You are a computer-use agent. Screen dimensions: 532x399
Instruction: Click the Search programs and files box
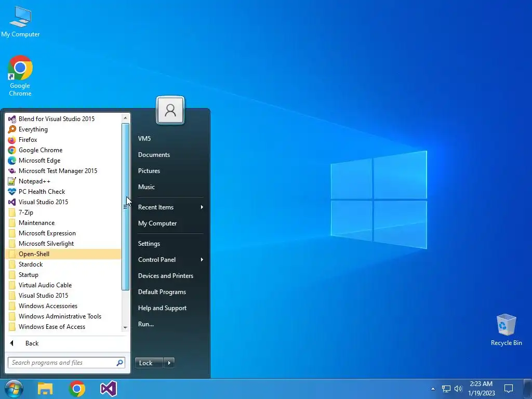click(x=66, y=362)
